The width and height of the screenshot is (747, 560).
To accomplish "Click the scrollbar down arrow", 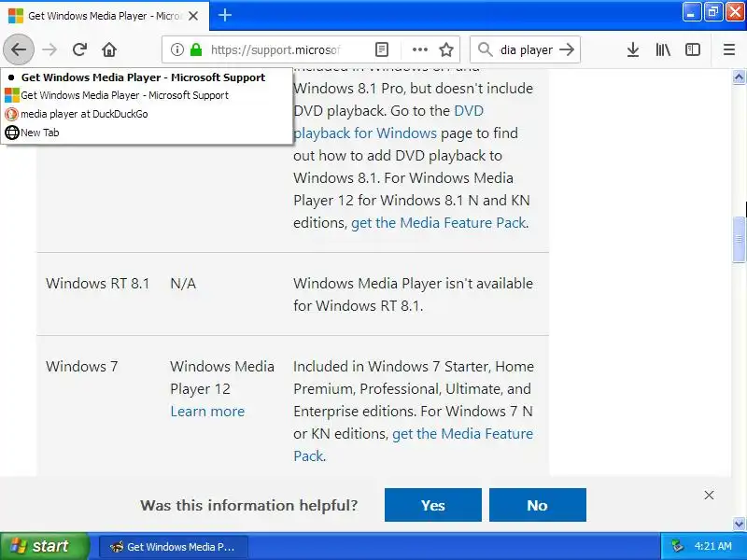I will point(739,524).
